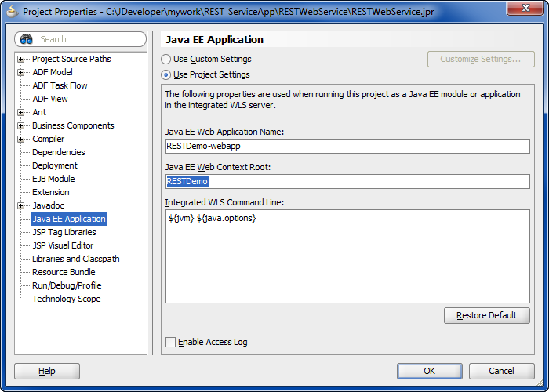Select Dependencies in the tree
This screenshot has width=549, height=392.
coord(59,152)
